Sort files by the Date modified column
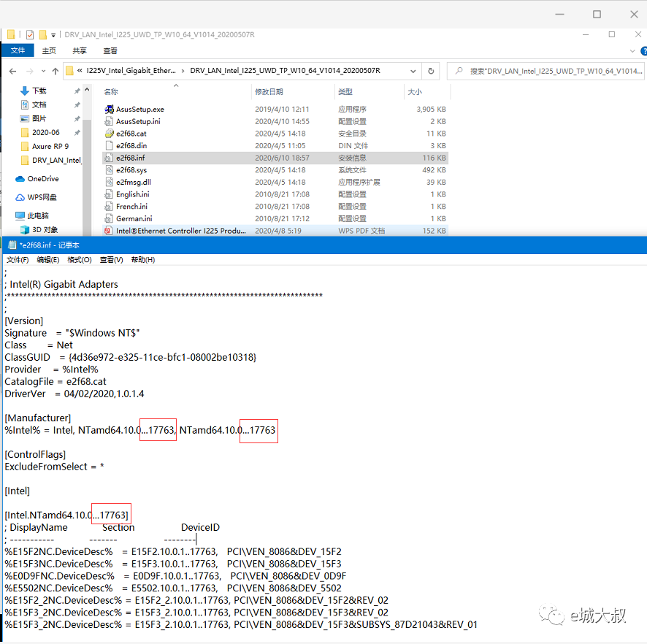 coord(293,91)
